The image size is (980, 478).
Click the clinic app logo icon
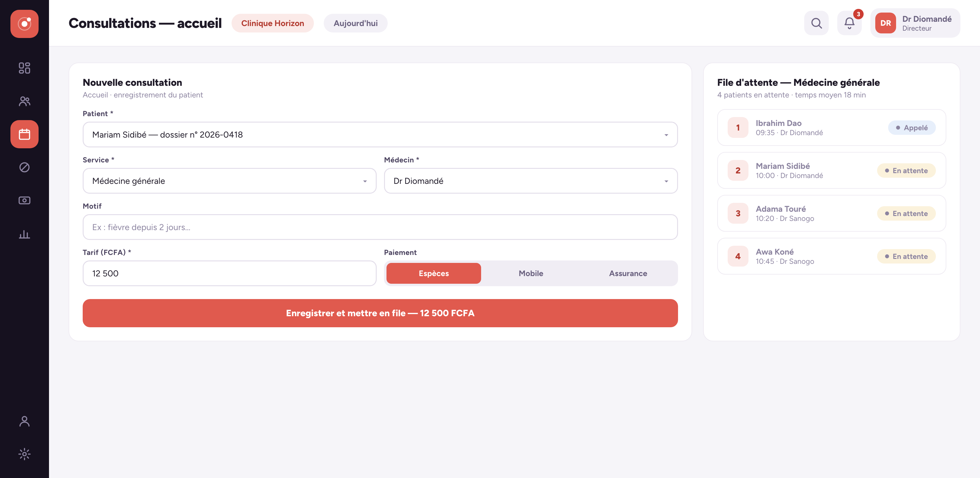[x=24, y=24]
